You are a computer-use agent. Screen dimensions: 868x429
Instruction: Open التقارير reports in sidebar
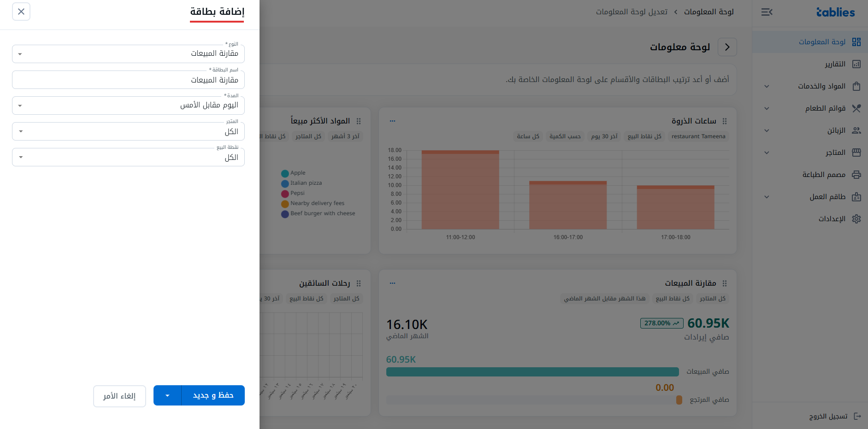coord(810,64)
